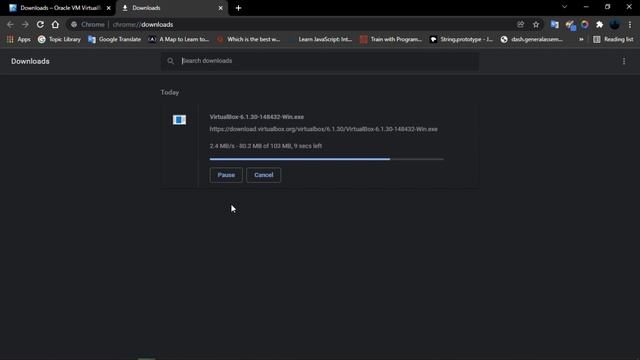Close the Downloads tab

point(220,8)
